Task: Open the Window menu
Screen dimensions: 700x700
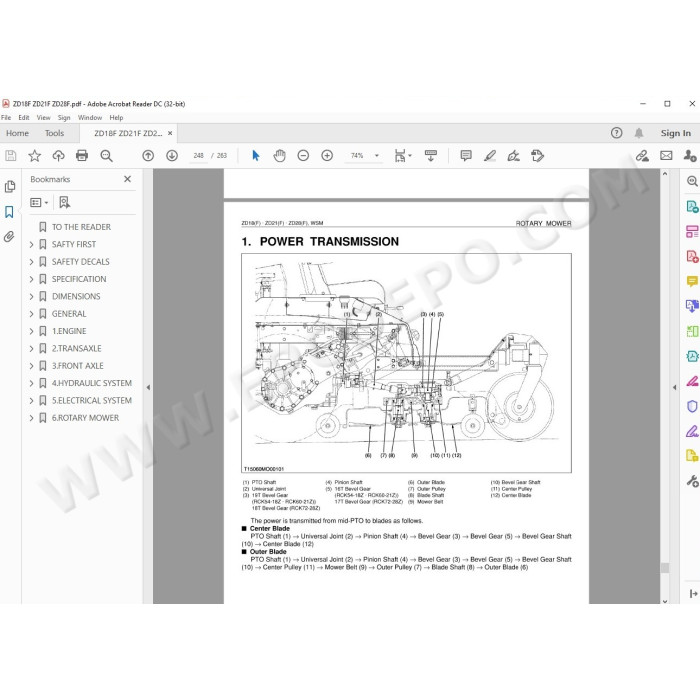Action: coord(90,117)
